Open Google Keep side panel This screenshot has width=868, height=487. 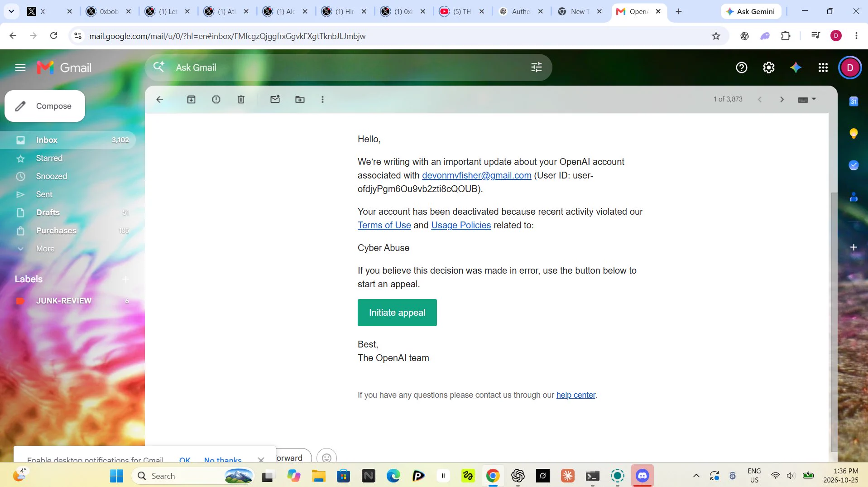(854, 133)
